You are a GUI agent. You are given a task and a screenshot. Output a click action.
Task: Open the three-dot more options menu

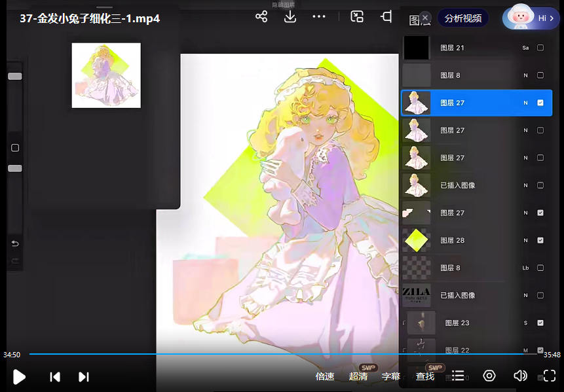coord(319,17)
